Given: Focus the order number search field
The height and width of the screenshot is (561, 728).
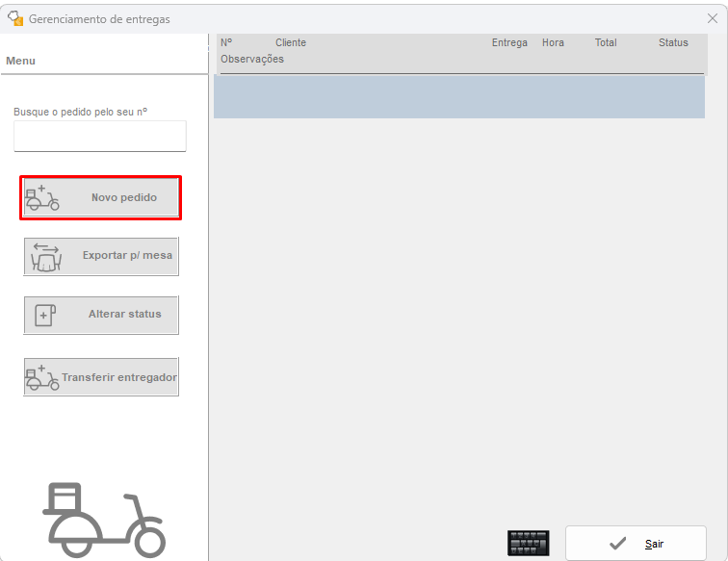Looking at the screenshot, I should tap(100, 137).
